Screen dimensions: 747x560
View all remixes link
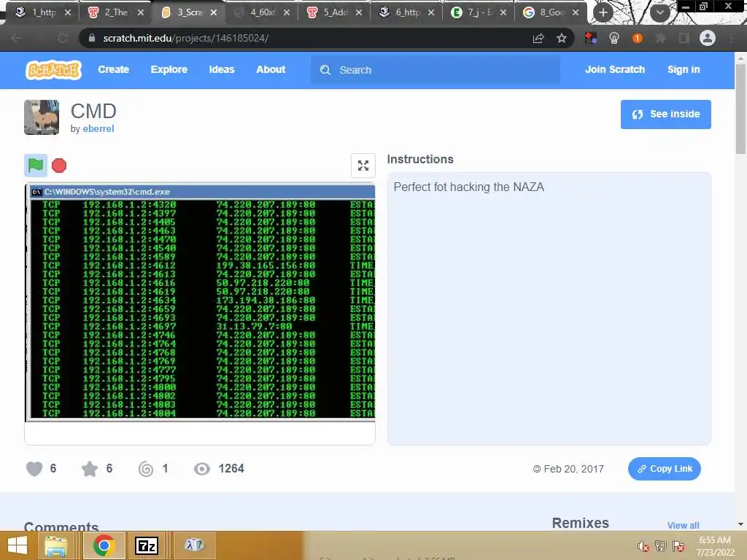pyautogui.click(x=683, y=525)
